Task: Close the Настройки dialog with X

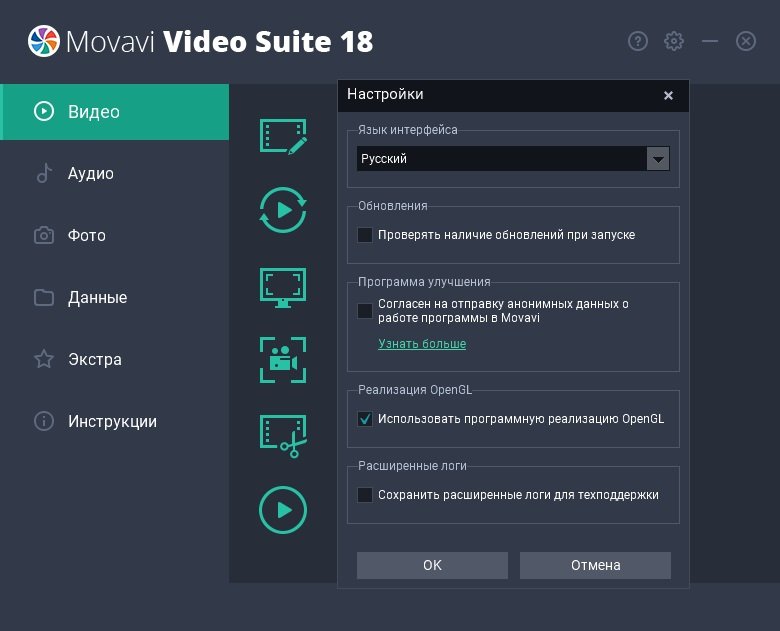Action: pyautogui.click(x=668, y=96)
